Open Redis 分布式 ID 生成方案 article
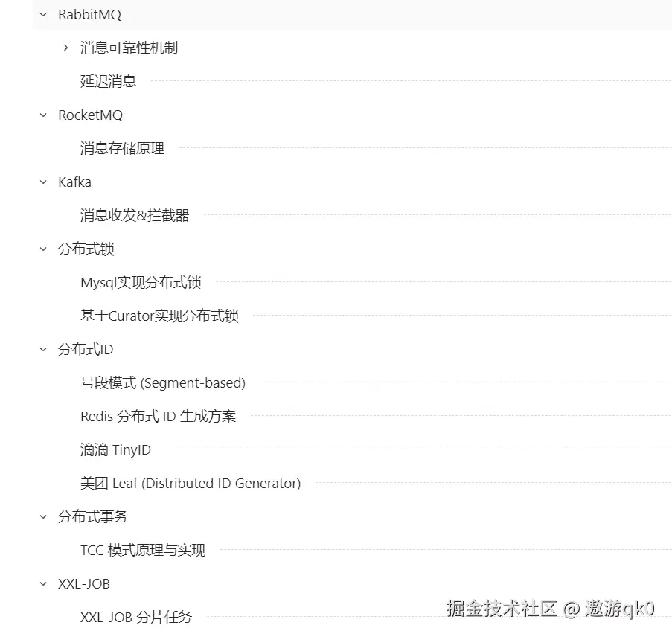The width and height of the screenshot is (672, 637). tap(159, 416)
